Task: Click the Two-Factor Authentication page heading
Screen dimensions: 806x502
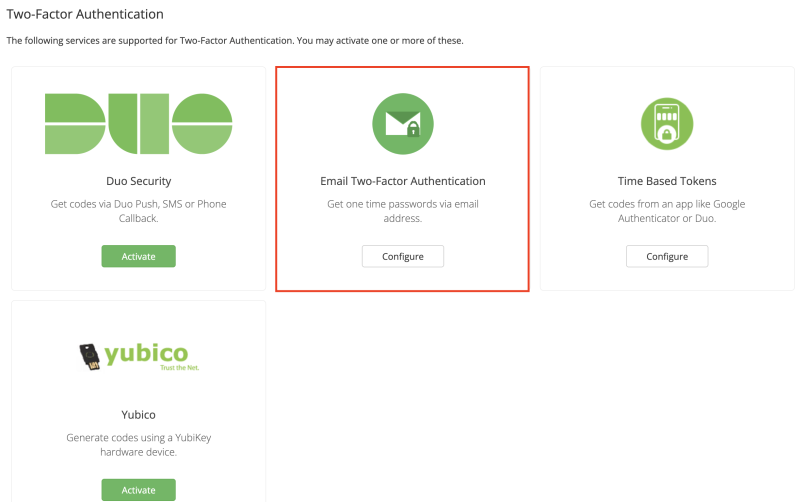Action: [85, 14]
